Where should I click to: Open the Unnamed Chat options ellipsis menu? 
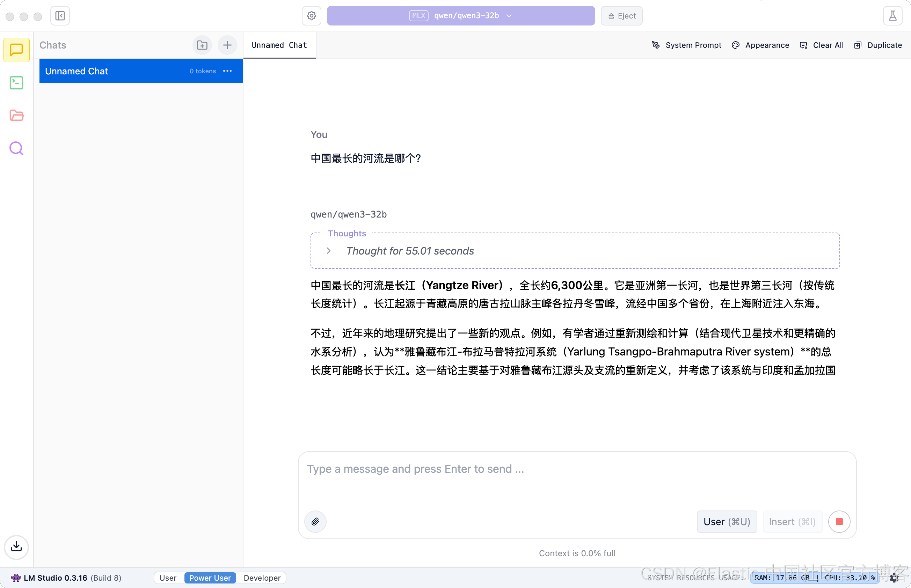227,71
